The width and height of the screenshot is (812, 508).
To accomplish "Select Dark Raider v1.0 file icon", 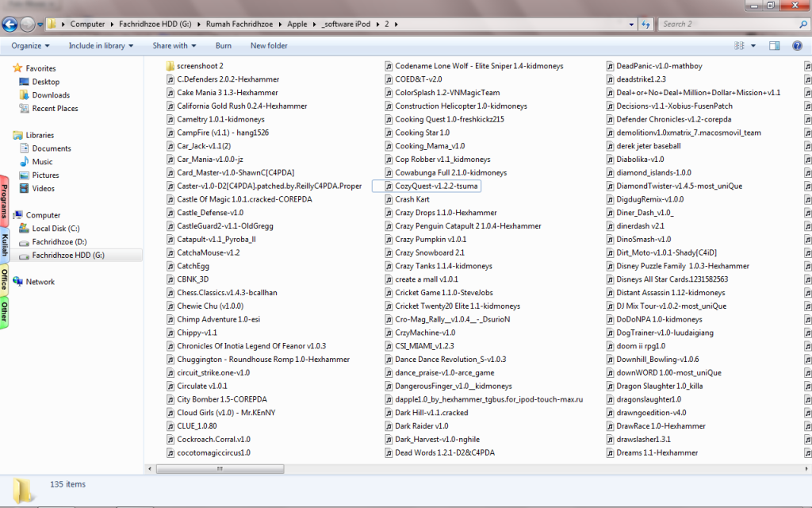I will pos(389,426).
